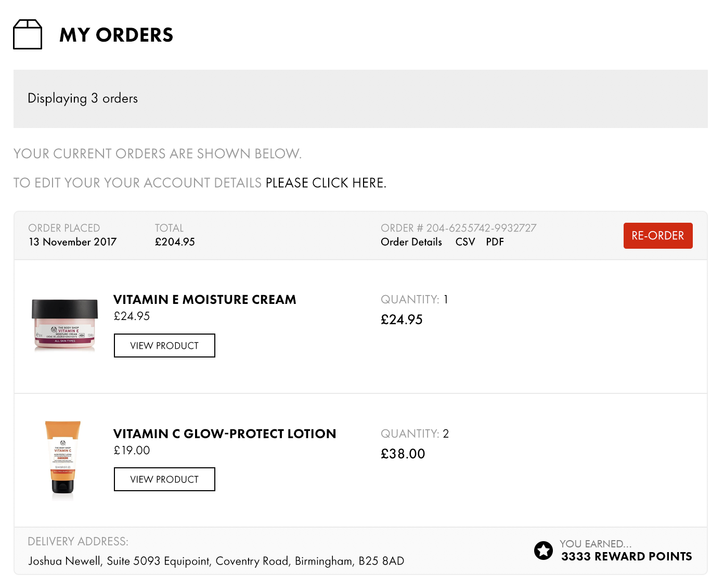Screen dimensions: 724x588
Task: Click the My Orders box icon
Action: coord(28,34)
